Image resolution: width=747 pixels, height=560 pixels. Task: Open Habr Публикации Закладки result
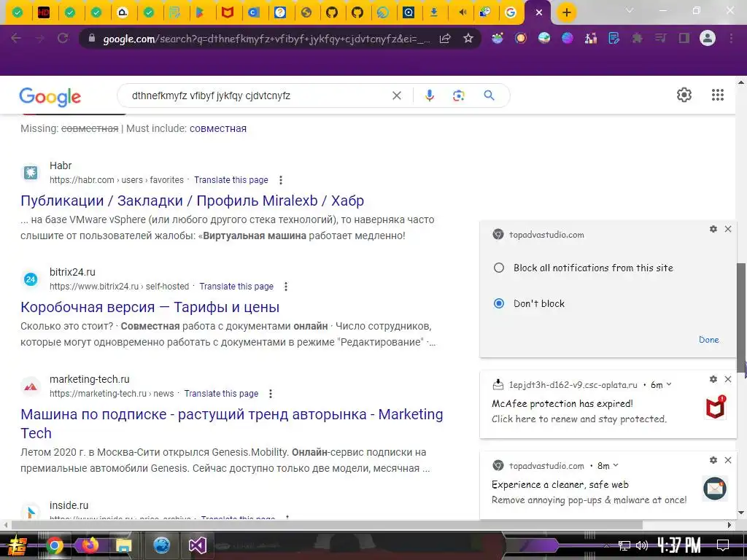192,201
